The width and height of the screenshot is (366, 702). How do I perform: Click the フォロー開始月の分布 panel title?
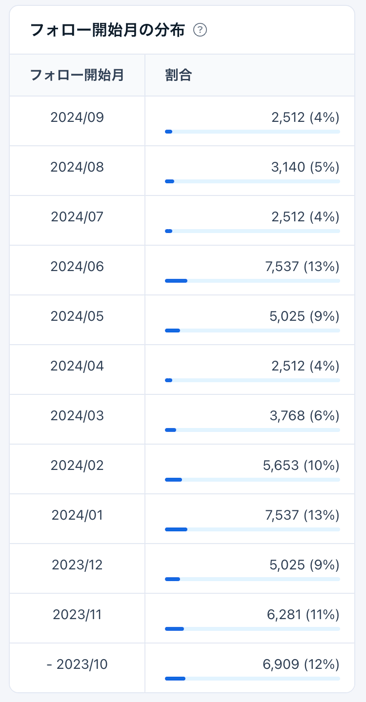point(107,30)
